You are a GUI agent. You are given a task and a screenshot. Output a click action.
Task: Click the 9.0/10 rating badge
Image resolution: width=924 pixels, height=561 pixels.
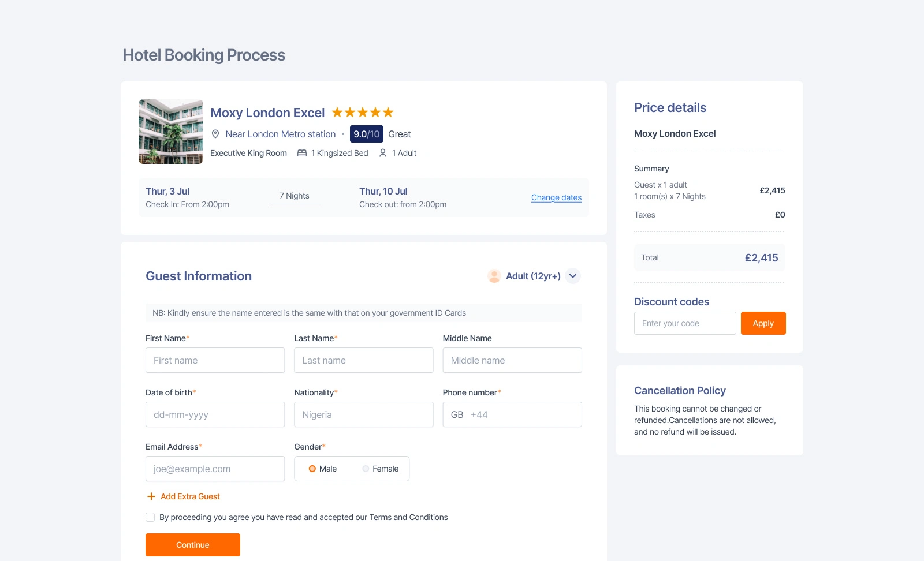tap(366, 134)
